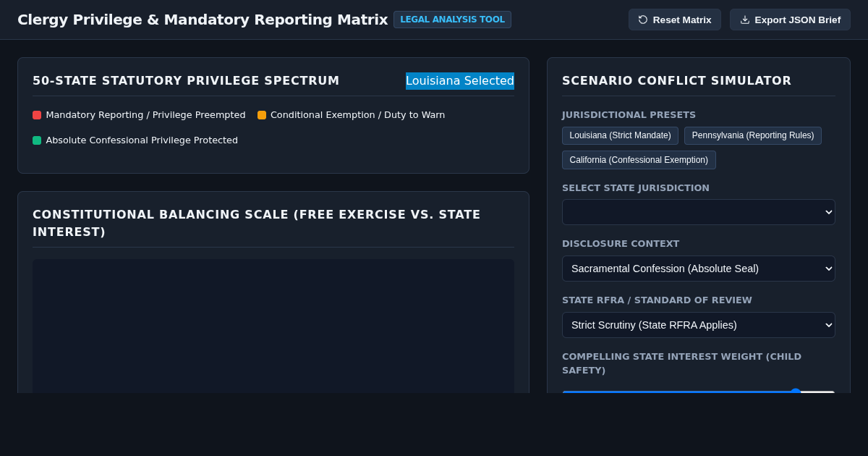Apply the California (Confessional Exemption) preset
This screenshot has height=456, width=868.
coord(639,160)
